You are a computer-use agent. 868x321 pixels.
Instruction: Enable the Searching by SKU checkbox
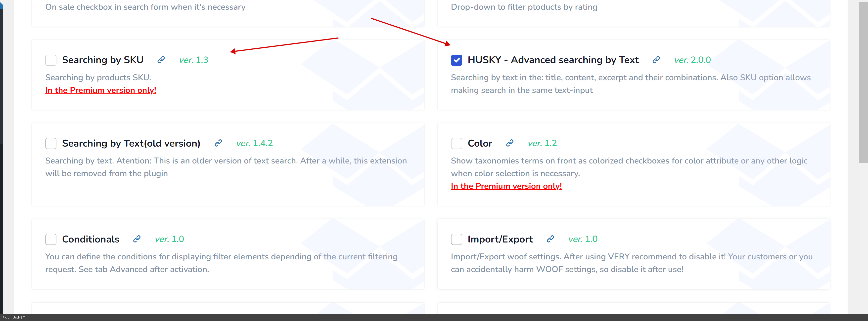pyautogui.click(x=51, y=60)
